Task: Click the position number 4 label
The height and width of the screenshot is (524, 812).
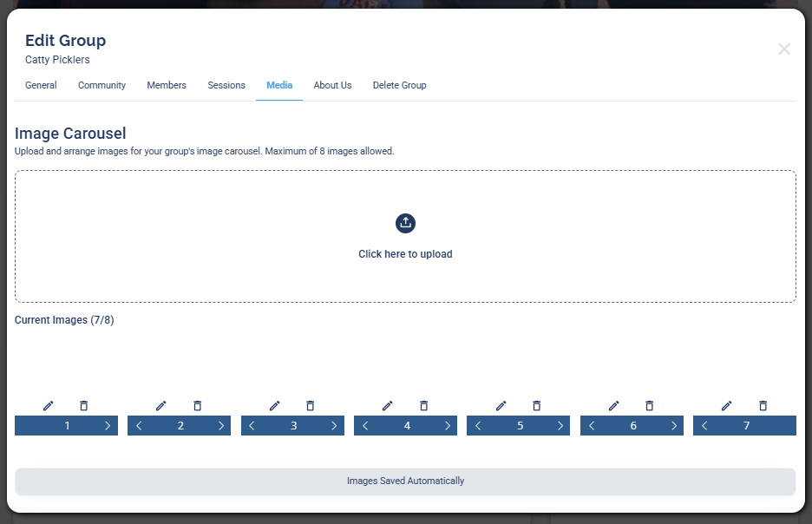Action: pyautogui.click(x=407, y=426)
